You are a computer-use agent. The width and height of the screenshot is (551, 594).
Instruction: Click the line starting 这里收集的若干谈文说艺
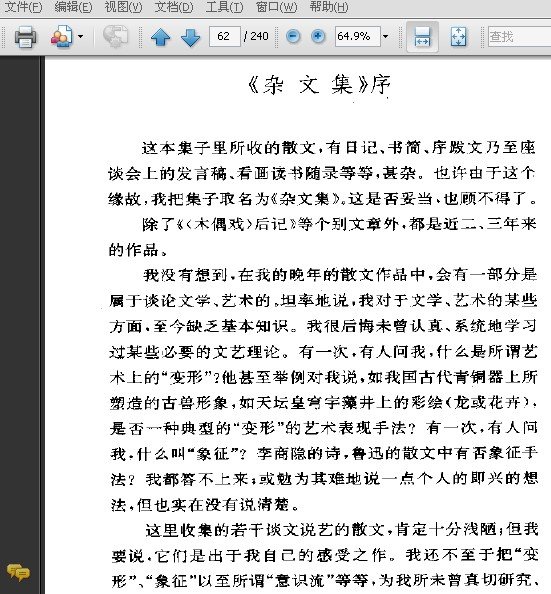pyautogui.click(x=341, y=530)
